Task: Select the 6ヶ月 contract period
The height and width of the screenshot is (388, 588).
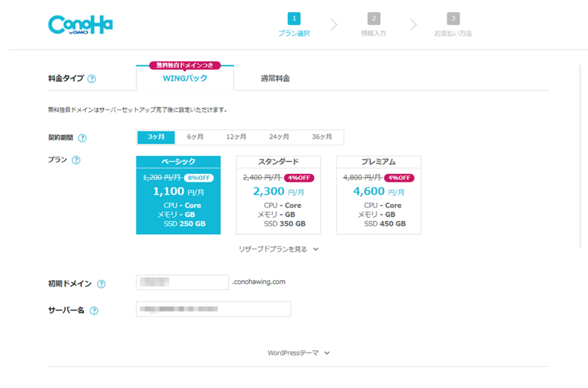Action: (x=195, y=137)
